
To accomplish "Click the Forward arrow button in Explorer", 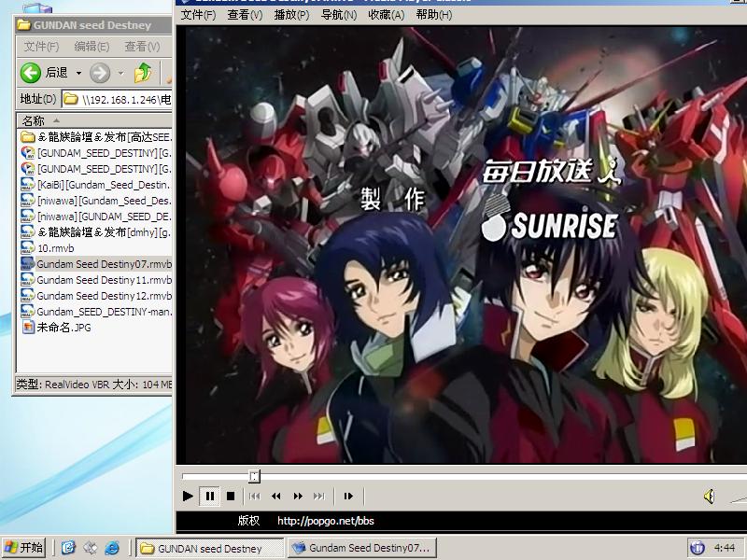I will [100, 73].
